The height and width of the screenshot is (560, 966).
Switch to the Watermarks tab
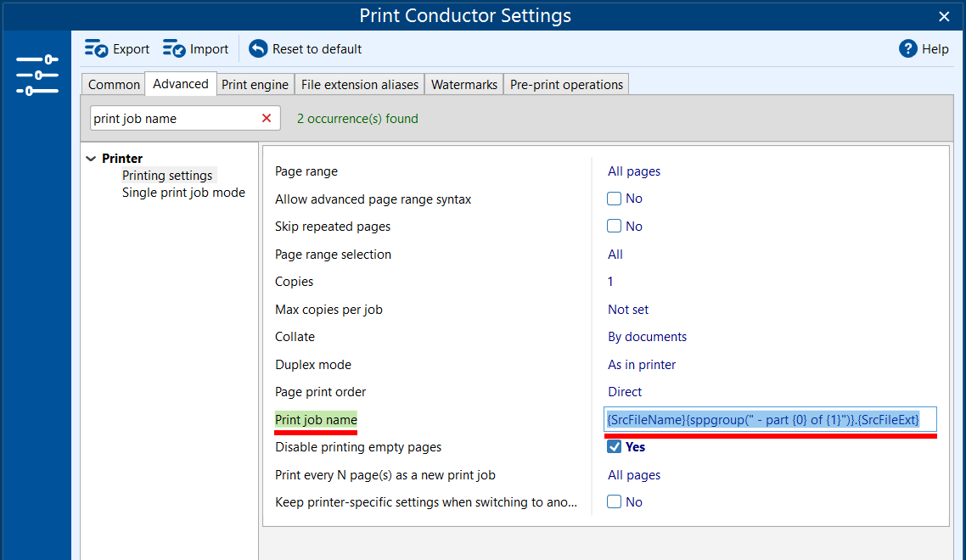[463, 85]
